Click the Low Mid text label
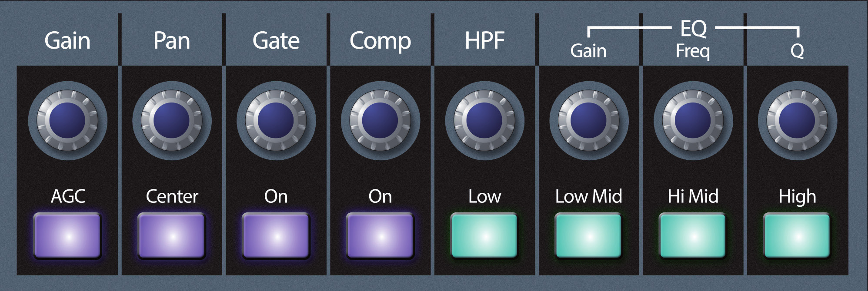868x291 pixels. click(588, 196)
